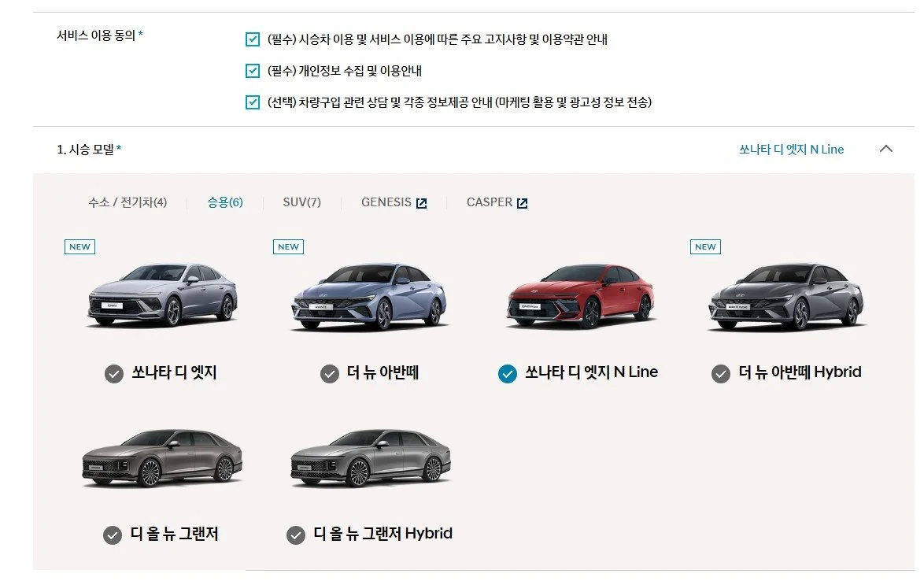Screen dimensions: 924x581
Task: Click the external link icon next to GENESIS
Action: tap(421, 203)
